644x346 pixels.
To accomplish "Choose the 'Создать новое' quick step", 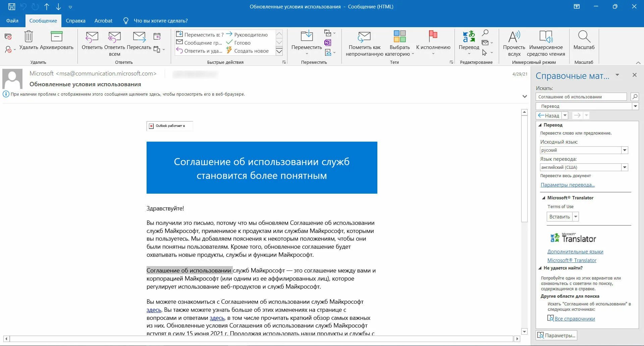I will pos(248,51).
